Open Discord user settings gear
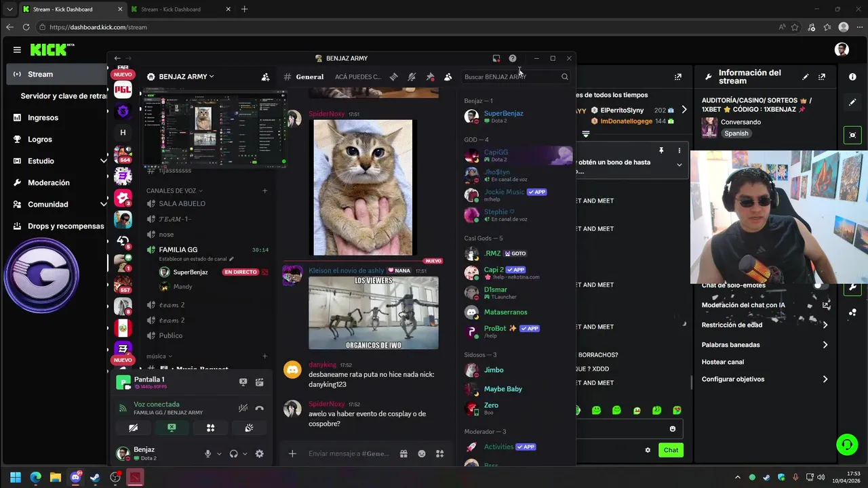The height and width of the screenshot is (488, 868). (259, 454)
